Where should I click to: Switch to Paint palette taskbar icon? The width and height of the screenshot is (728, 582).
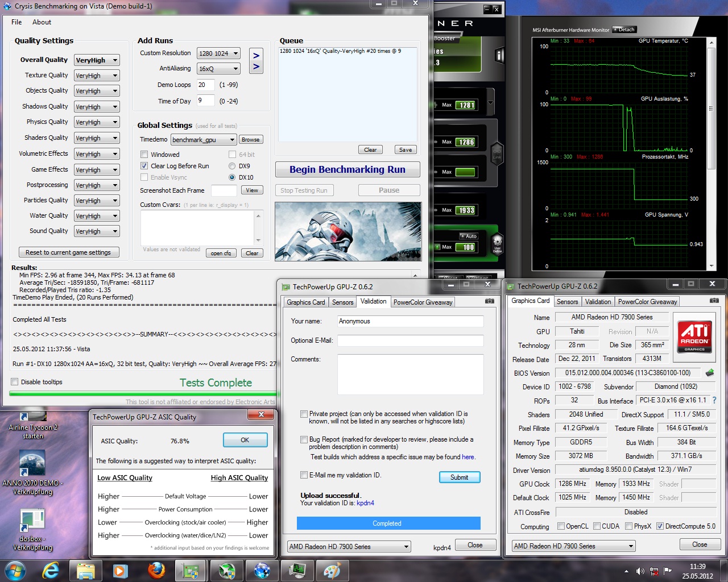(x=332, y=570)
